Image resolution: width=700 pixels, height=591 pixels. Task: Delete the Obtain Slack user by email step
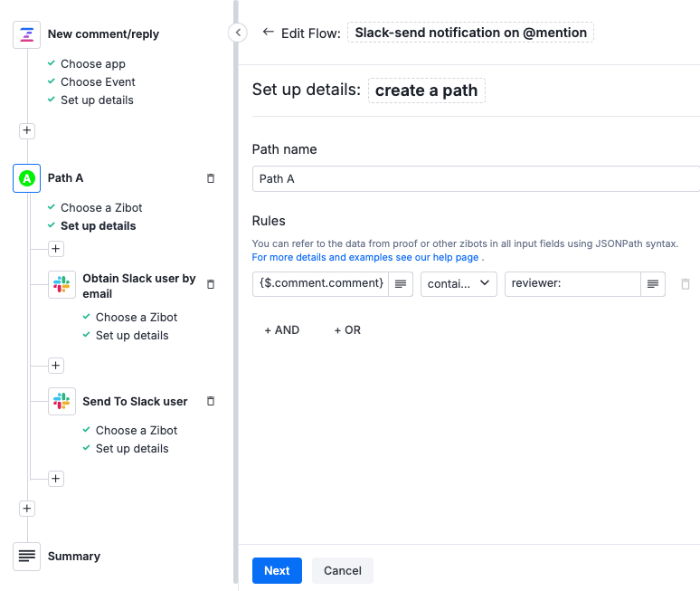pos(211,284)
